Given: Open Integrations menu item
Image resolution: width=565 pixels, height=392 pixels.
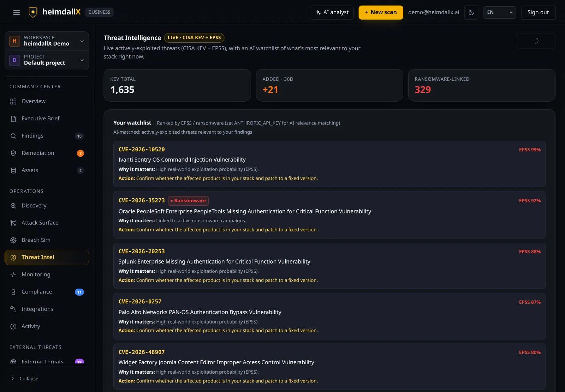Looking at the screenshot, I should pyautogui.click(x=47, y=309).
